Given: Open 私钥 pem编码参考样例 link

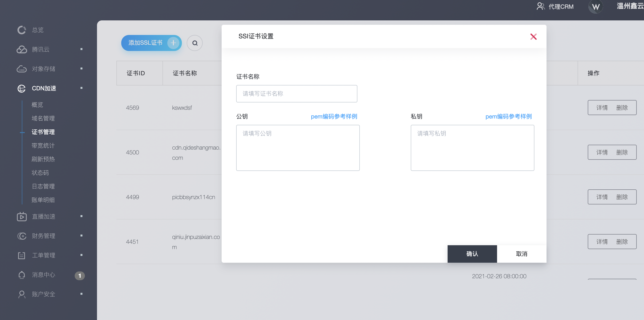Looking at the screenshot, I should (508, 117).
